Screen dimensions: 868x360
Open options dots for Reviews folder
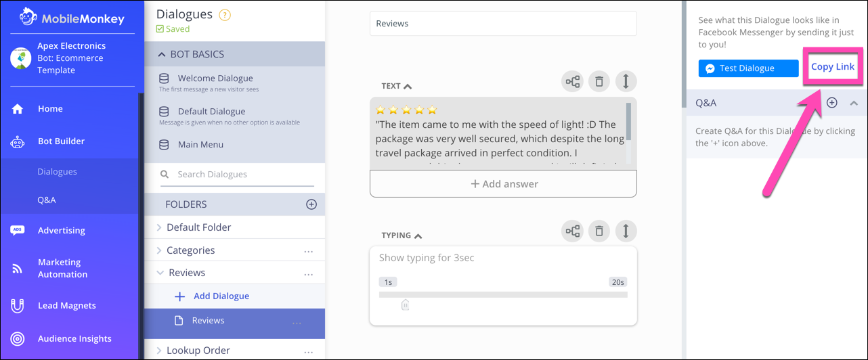coord(309,274)
